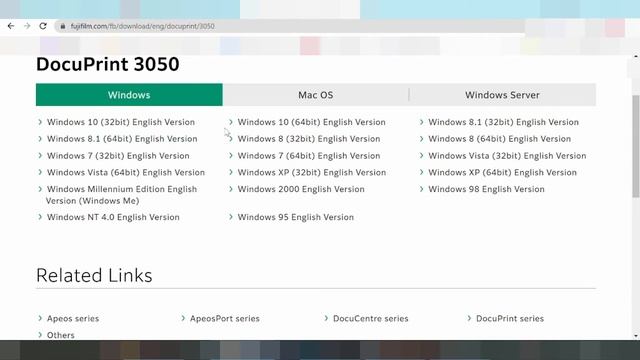This screenshot has width=640, height=360.
Task: Open Windows XP (64bit) English Version
Action: pyautogui.click(x=502, y=173)
